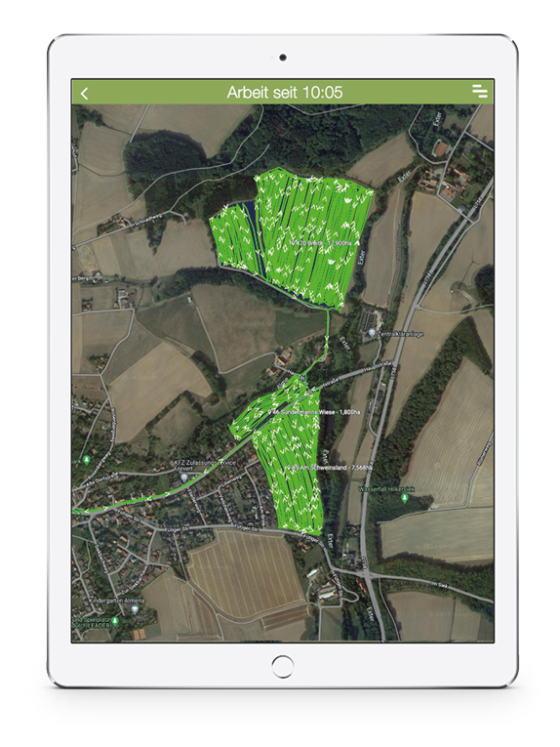Tap the Spielplatz green pin icon
The image size is (560, 747).
(x=115, y=621)
